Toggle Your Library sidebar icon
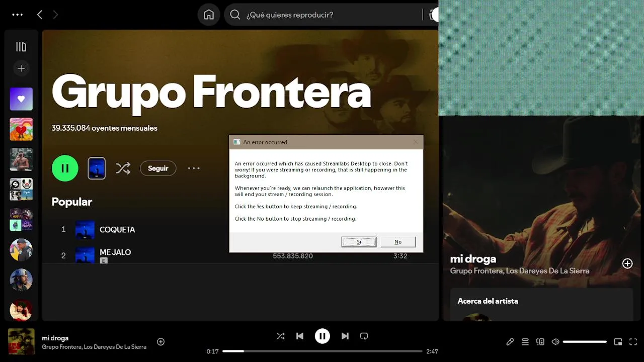644x362 pixels. (21, 47)
